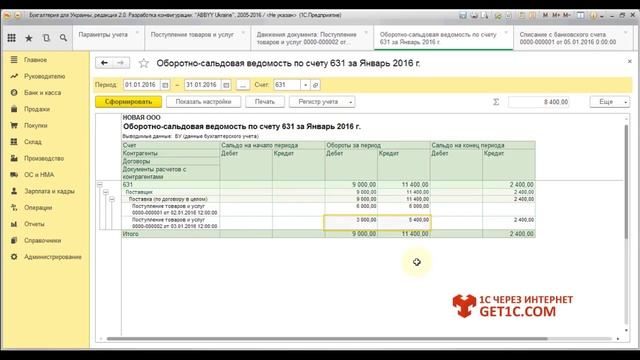Open the Еще dropdown menu
The image size is (640, 360).
[x=610, y=102]
